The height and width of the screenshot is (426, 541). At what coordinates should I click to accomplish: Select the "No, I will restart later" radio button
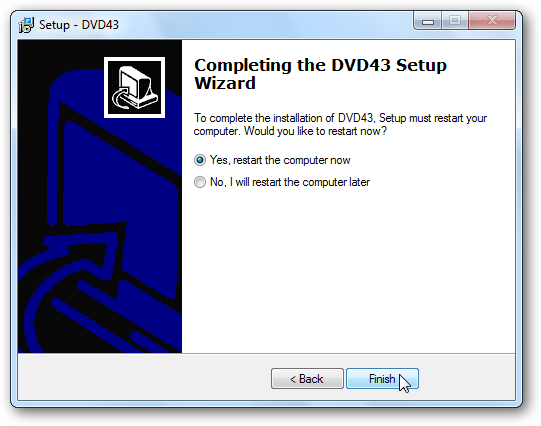click(200, 182)
